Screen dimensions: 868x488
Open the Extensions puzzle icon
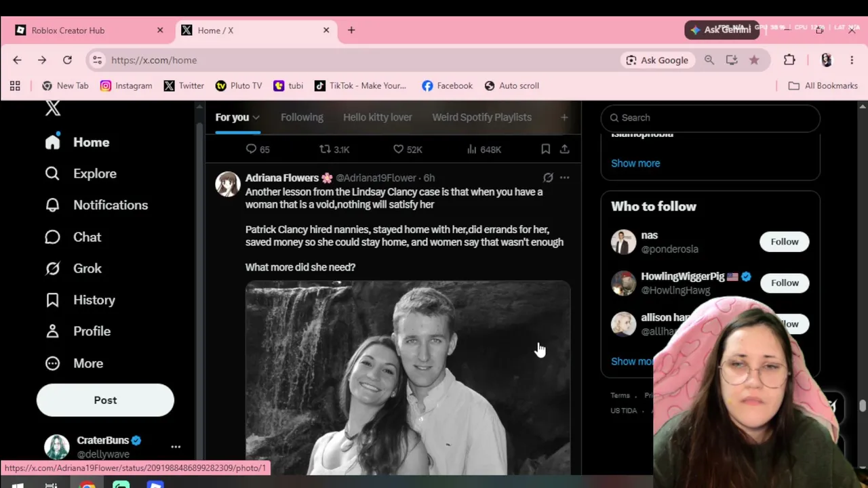click(x=789, y=60)
